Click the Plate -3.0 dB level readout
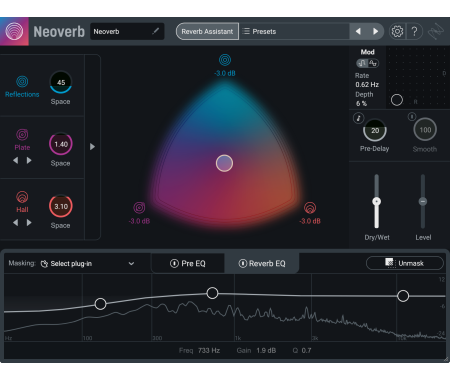 click(x=139, y=221)
